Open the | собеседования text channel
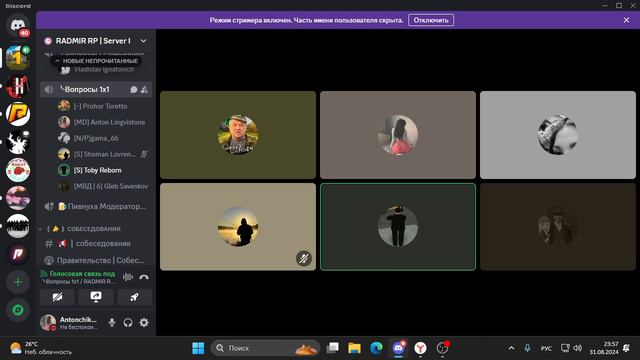 [x=96, y=243]
